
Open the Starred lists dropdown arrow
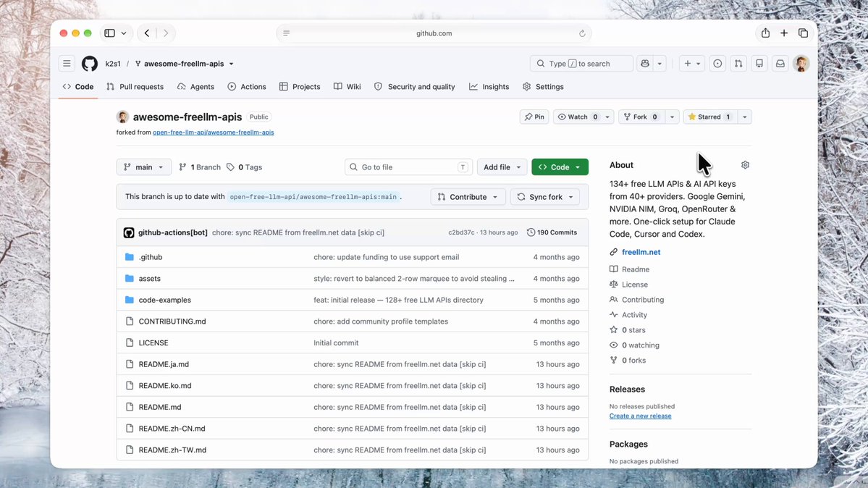tap(744, 117)
